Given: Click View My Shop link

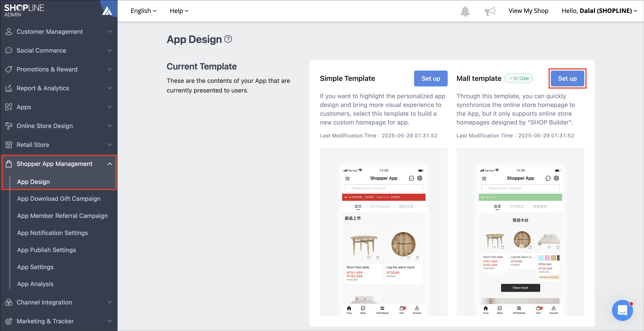Looking at the screenshot, I should (528, 11).
